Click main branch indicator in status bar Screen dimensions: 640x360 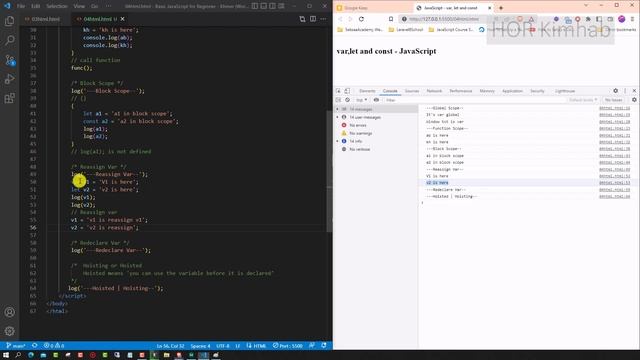coord(16,346)
